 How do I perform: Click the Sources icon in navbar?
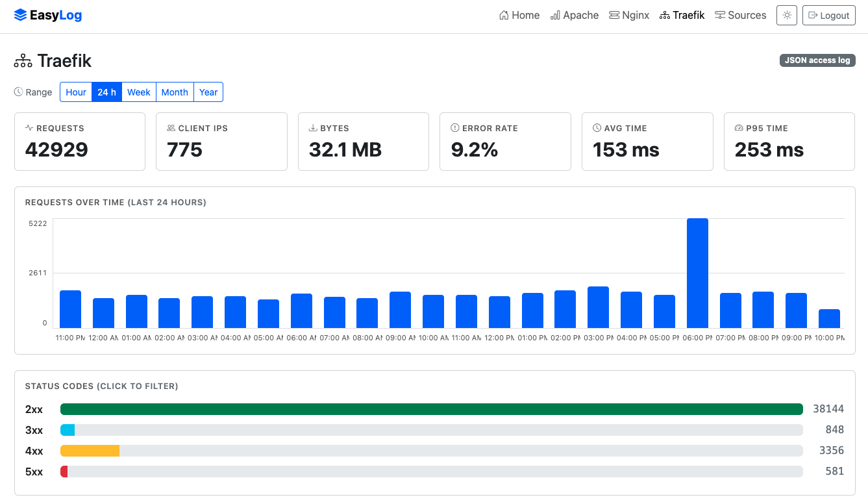pos(720,15)
